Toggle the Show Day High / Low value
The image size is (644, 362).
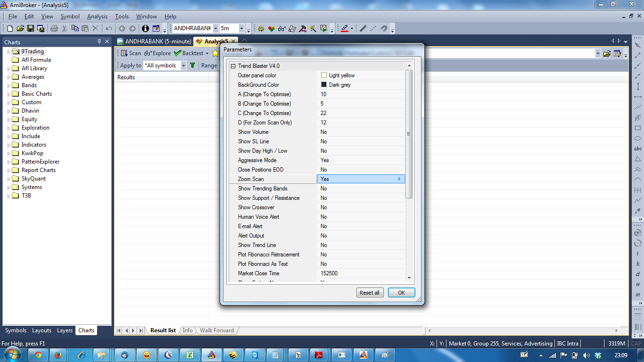tap(361, 151)
